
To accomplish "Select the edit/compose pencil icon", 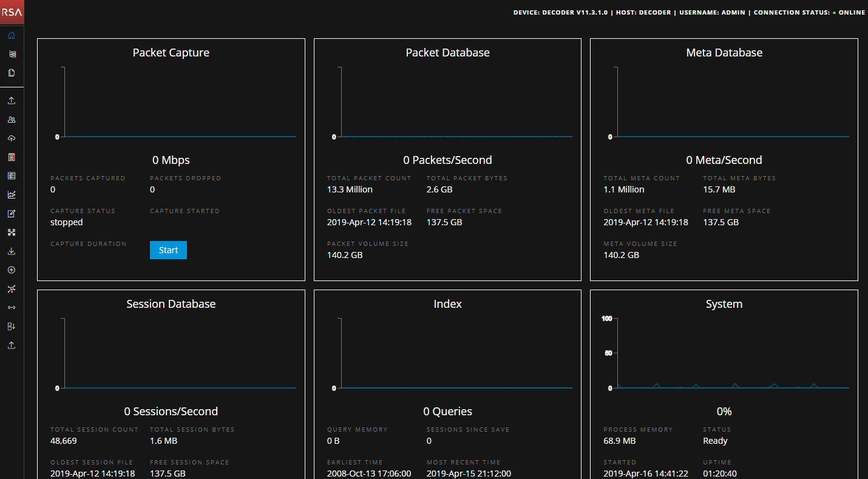I will pyautogui.click(x=11, y=213).
